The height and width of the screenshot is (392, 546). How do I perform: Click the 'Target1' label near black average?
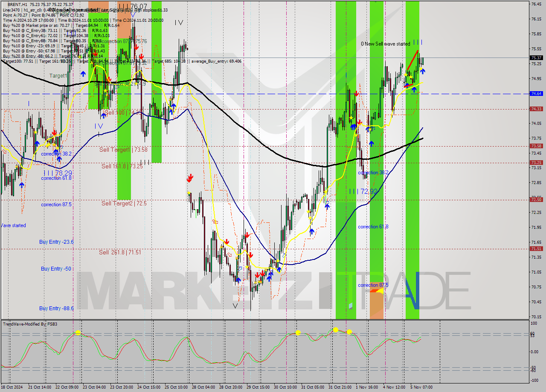(58, 75)
